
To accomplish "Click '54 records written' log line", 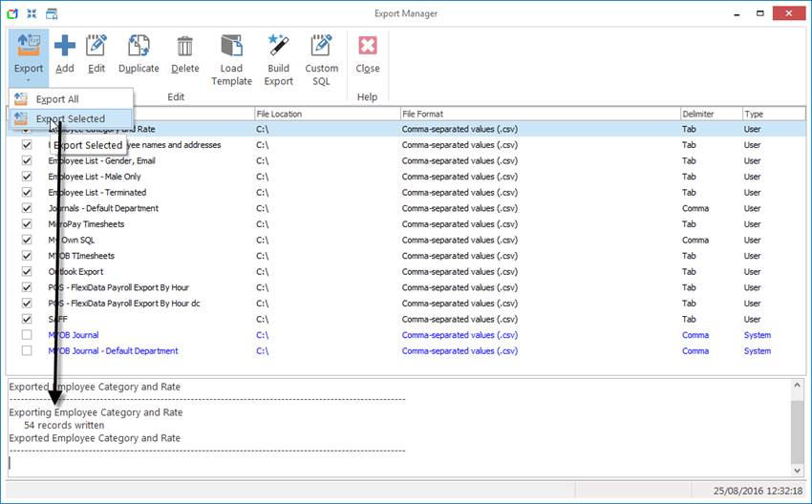I will coord(64,426).
